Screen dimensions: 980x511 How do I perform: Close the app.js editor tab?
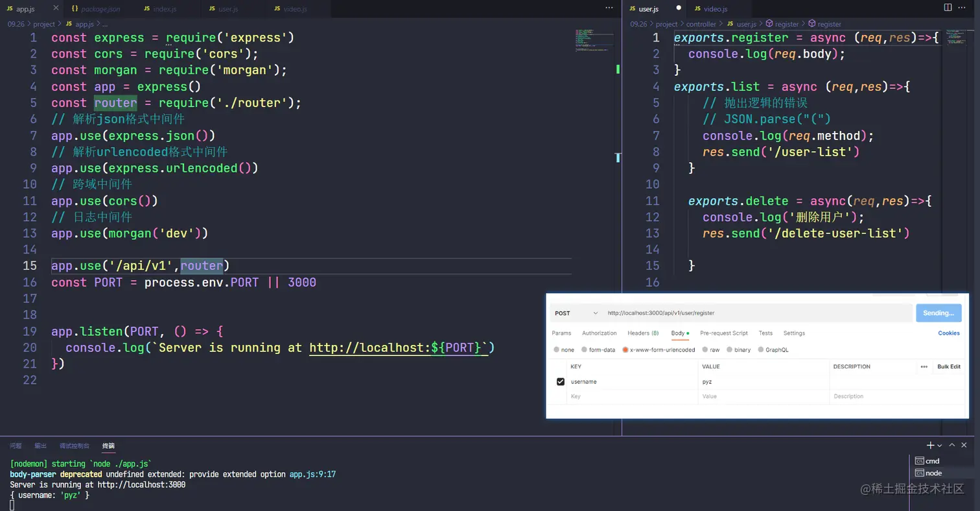point(55,8)
